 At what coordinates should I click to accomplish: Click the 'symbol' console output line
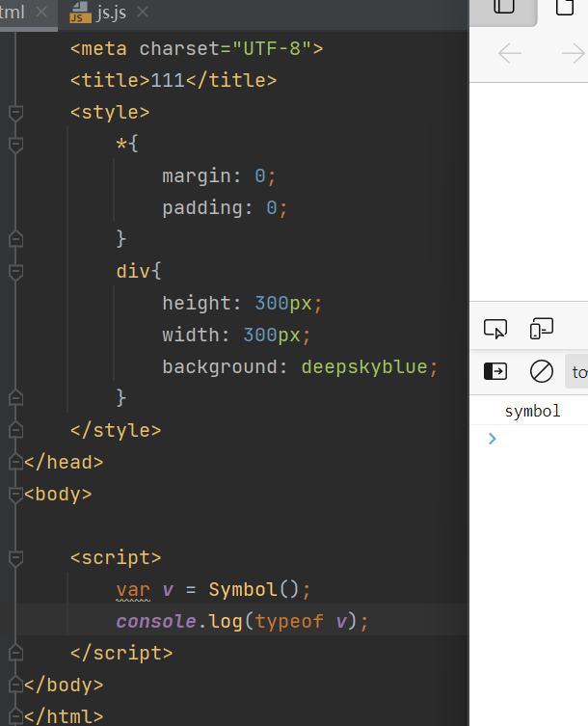pyautogui.click(x=532, y=411)
